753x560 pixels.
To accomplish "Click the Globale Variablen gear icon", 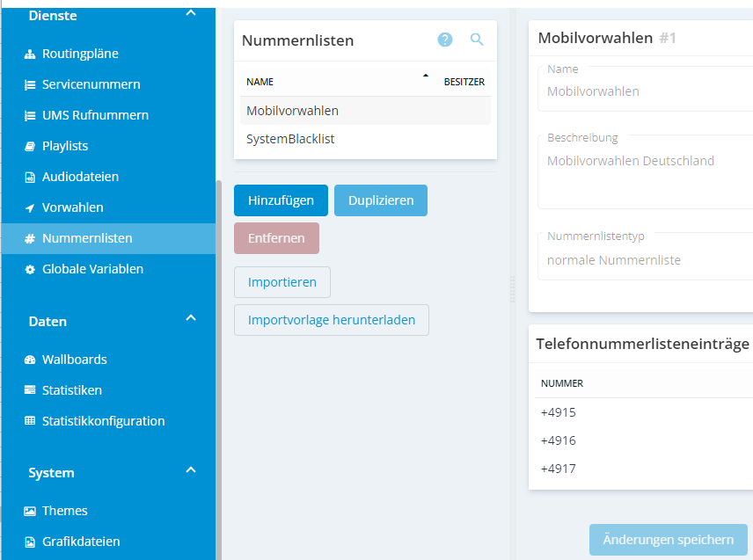I will [30, 270].
